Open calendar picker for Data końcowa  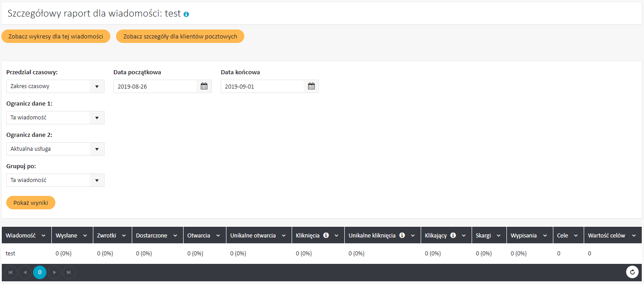tap(311, 86)
